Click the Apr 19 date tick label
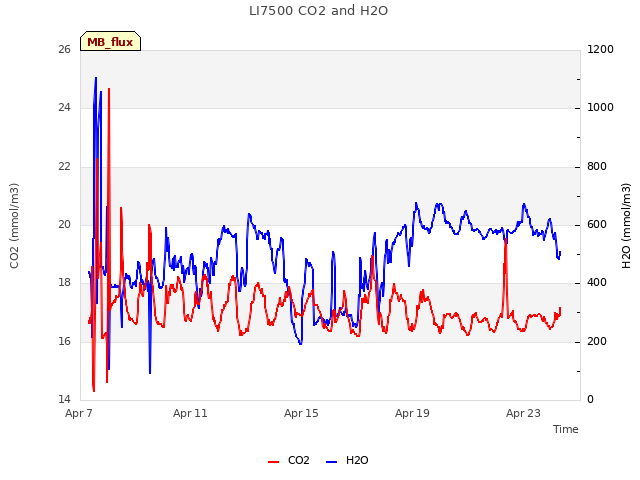 [x=412, y=413]
